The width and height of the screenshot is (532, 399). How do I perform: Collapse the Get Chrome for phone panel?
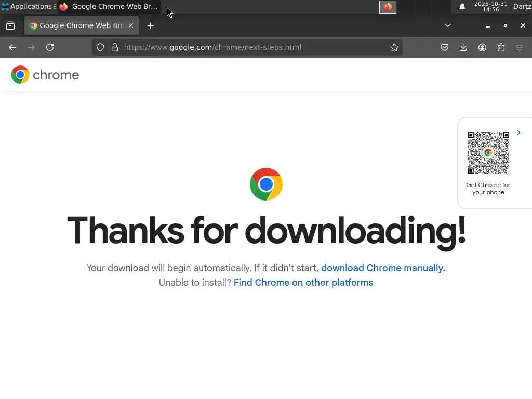coord(518,132)
